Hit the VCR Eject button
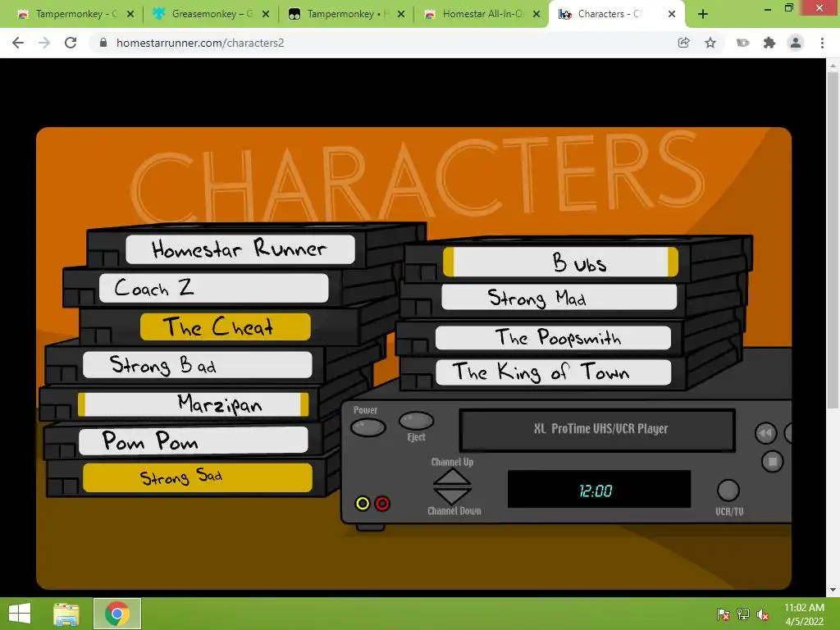The height and width of the screenshot is (630, 840). coord(416,421)
